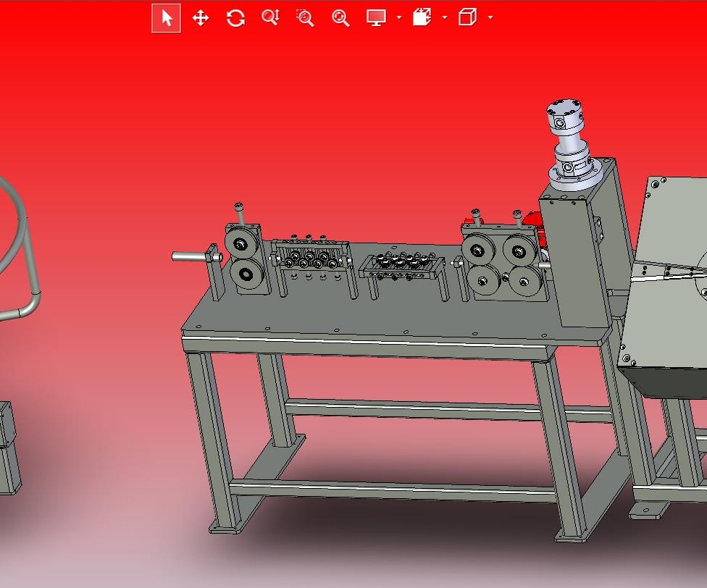Screen dimensions: 707x588
Task: Expand dropdown beside explode view icon
Action: [x=445, y=17]
